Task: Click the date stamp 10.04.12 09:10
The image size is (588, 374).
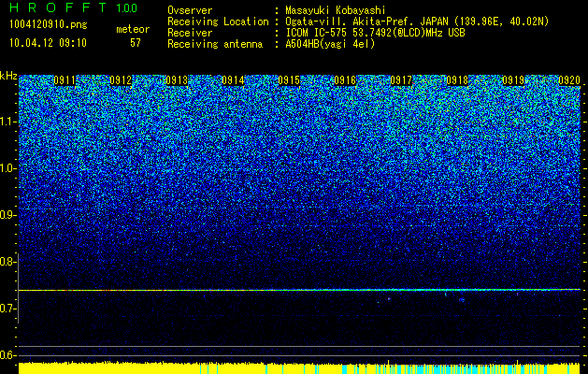Action: pos(48,43)
